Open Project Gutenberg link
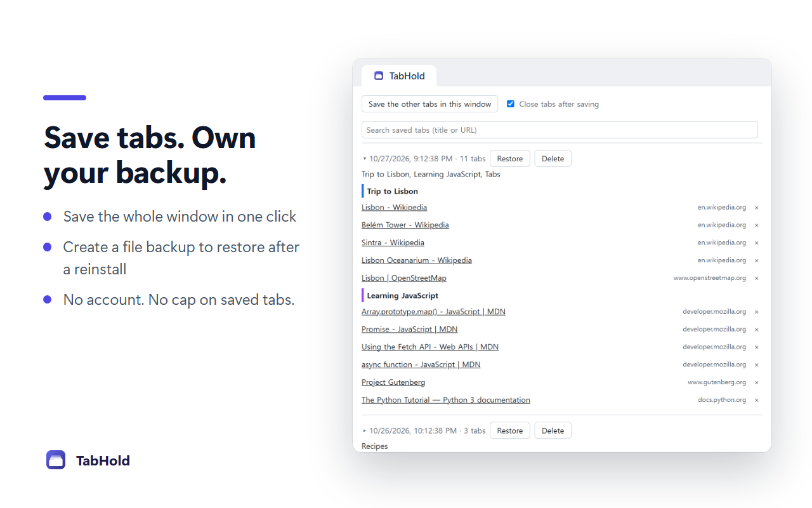 pos(393,382)
